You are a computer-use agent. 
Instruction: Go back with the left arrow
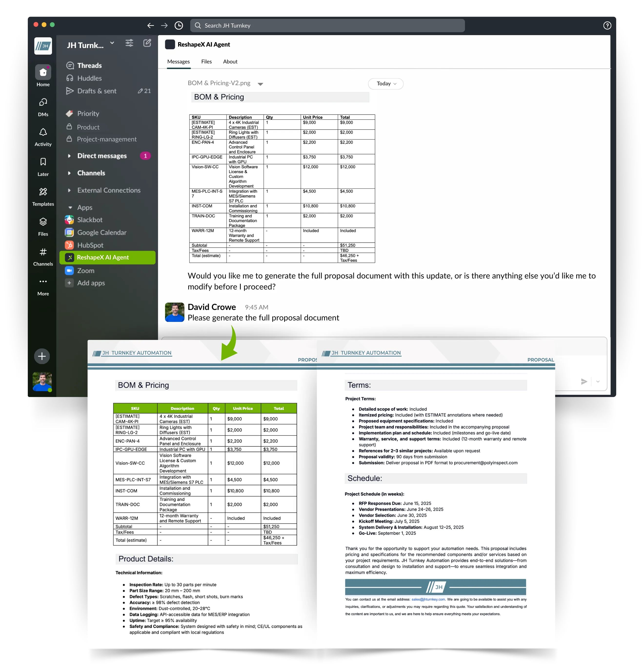151,25
